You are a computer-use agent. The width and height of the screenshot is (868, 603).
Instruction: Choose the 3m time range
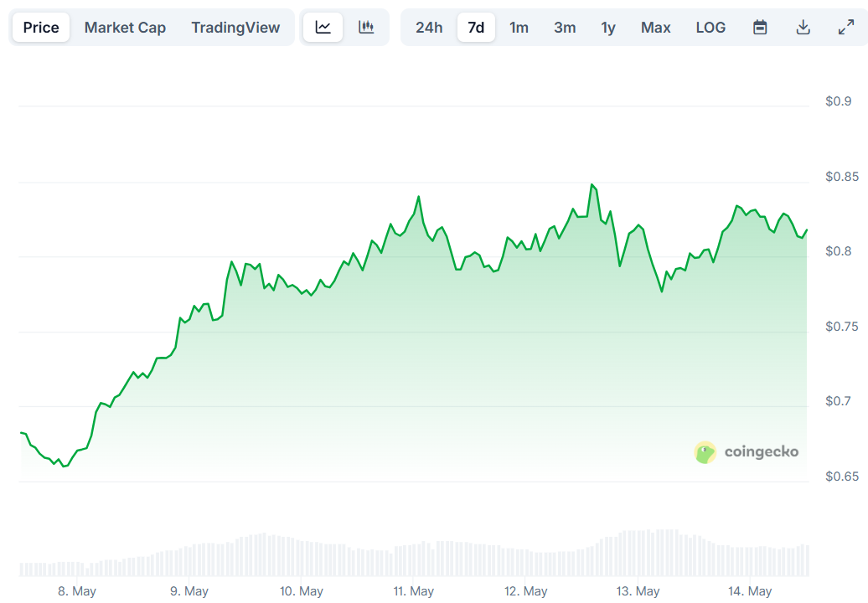[565, 27]
